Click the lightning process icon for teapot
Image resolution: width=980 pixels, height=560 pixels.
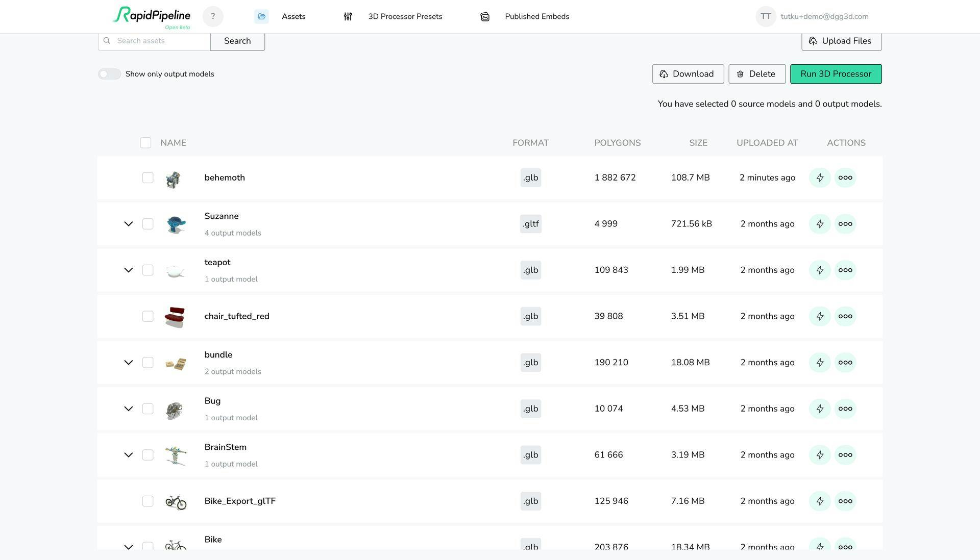tap(820, 270)
